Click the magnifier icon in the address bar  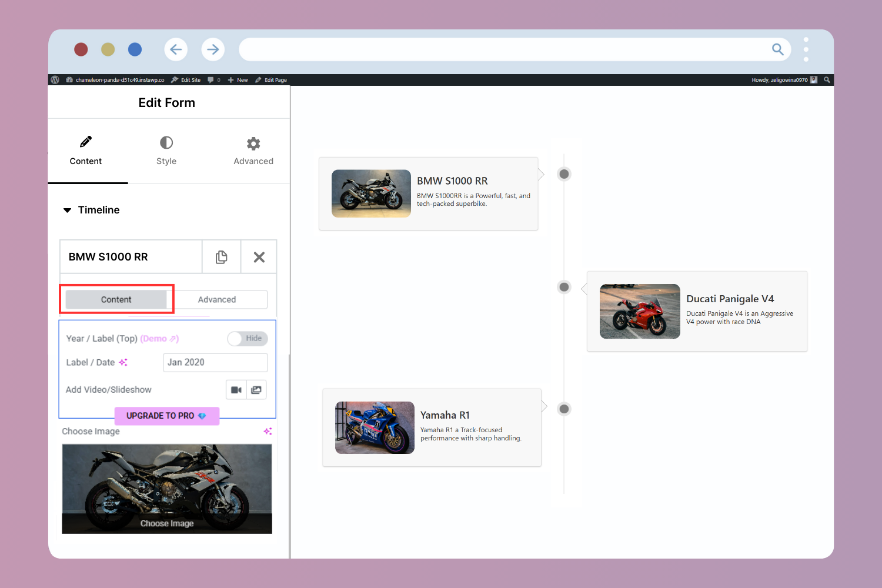[777, 49]
